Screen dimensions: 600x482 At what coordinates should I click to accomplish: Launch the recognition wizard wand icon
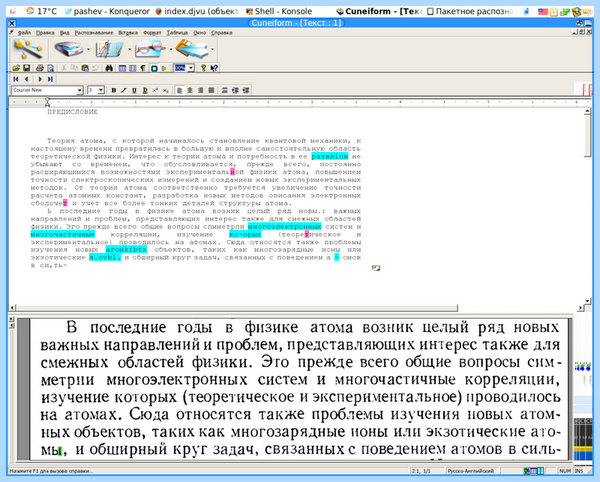point(28,49)
